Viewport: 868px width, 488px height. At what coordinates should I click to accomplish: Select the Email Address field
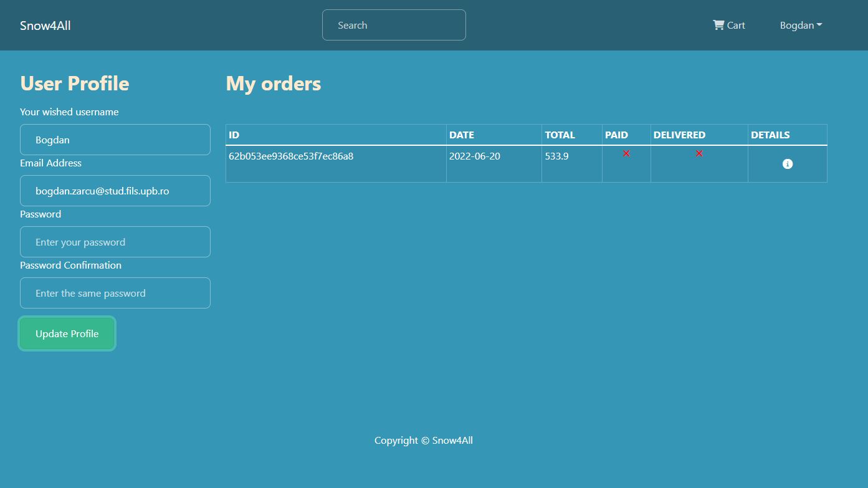115,191
